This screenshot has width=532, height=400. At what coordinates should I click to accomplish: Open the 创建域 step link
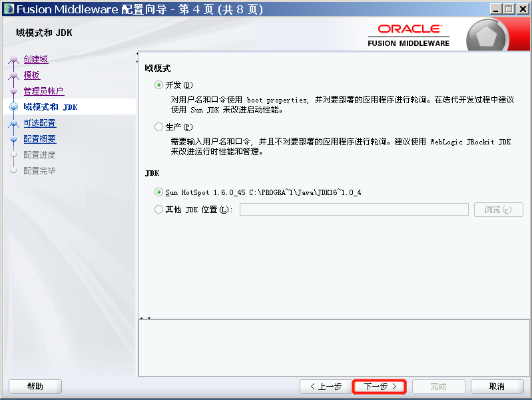click(36, 59)
